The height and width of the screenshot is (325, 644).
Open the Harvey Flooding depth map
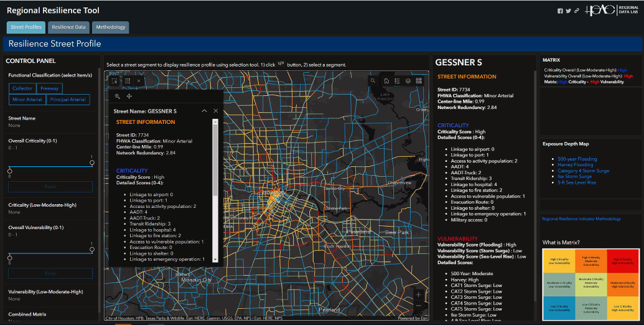click(x=575, y=165)
